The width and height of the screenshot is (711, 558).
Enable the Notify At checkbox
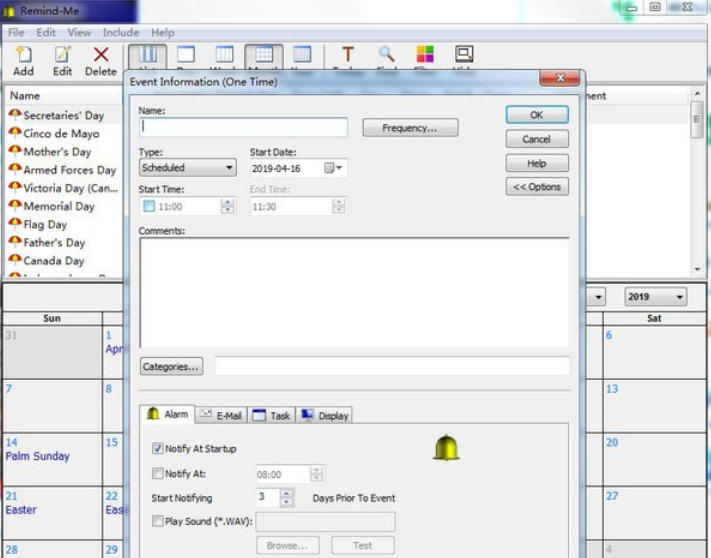[158, 474]
